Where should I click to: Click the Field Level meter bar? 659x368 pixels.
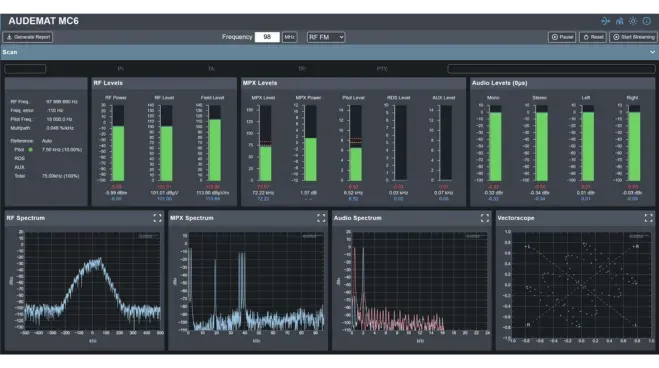coord(215,143)
